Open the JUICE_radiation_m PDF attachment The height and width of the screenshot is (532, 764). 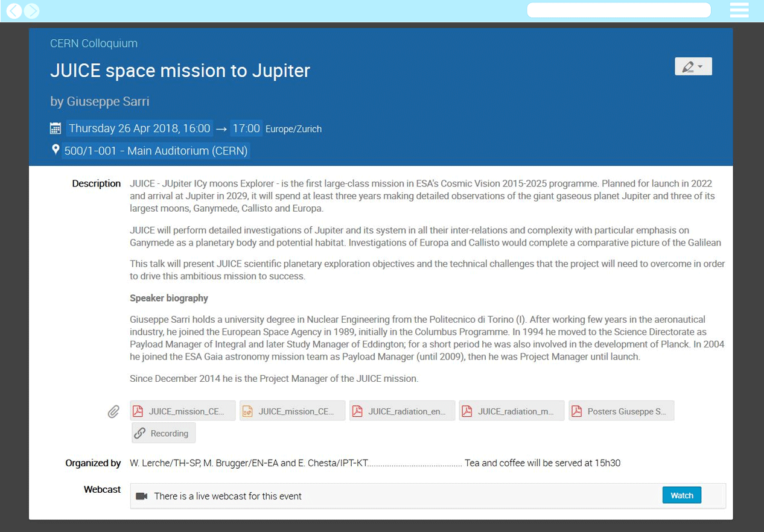coord(512,411)
